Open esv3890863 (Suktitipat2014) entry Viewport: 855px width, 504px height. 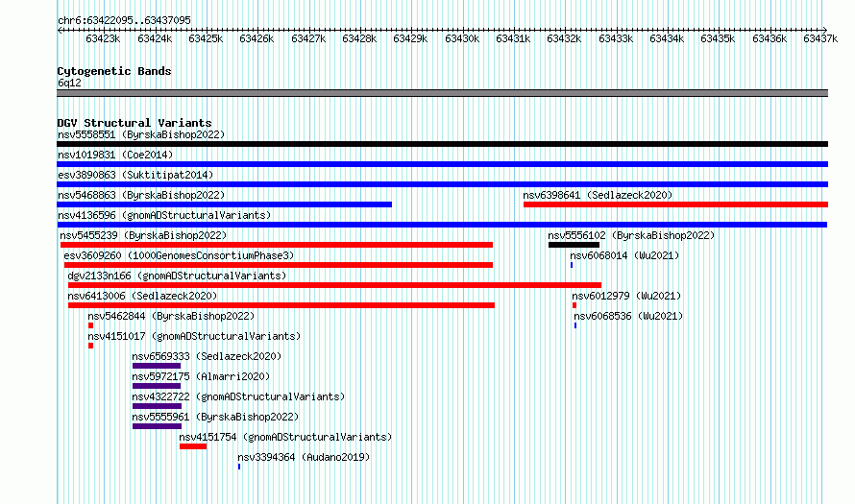tap(135, 175)
